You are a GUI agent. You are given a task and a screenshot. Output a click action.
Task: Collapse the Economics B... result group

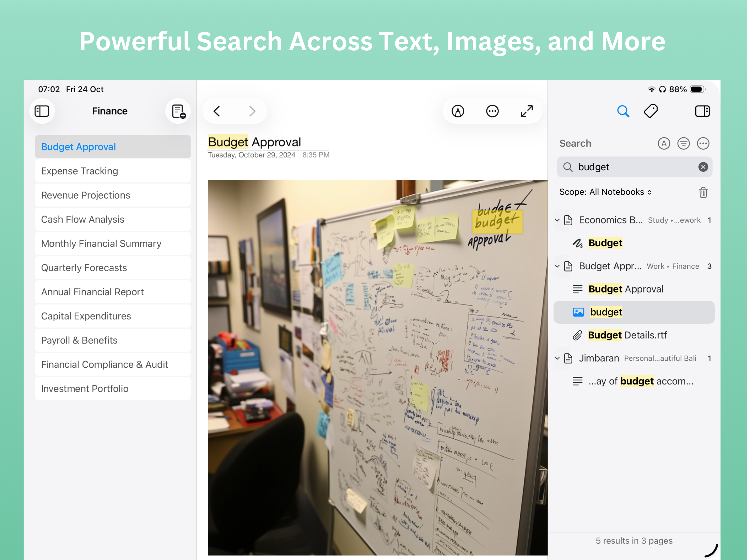(x=557, y=220)
